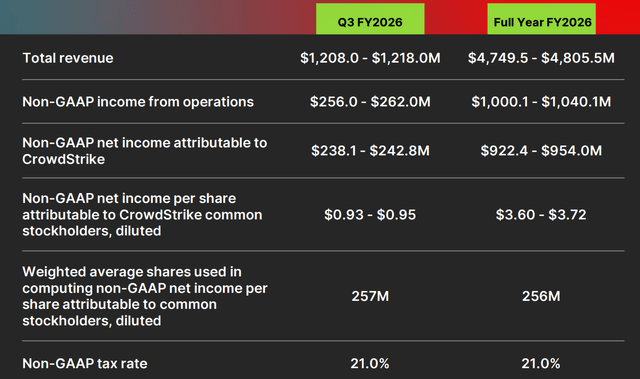The height and width of the screenshot is (379, 640).
Task: Click the 257M Q3 share count
Action: [370, 296]
